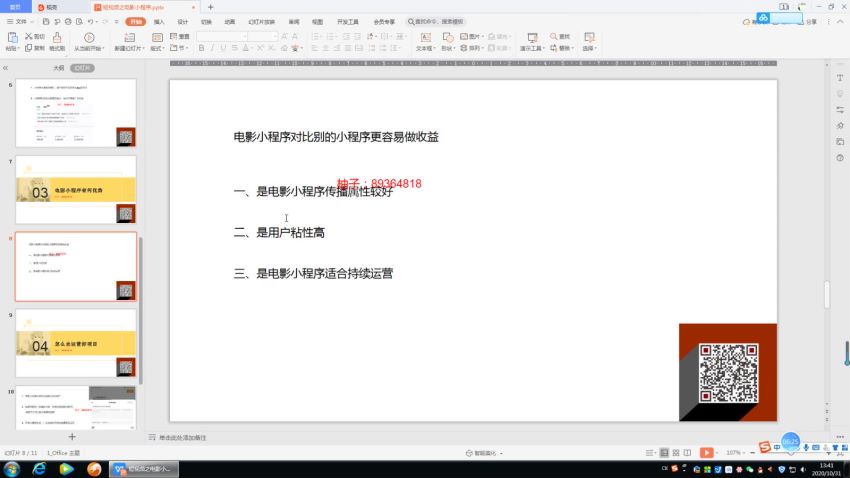Switch to slide sorter grid view
The width and height of the screenshot is (850, 478).
[675, 453]
